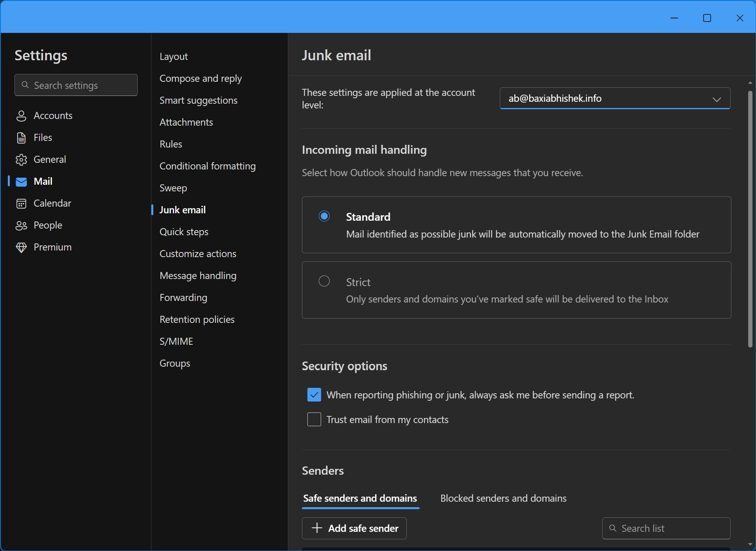756x551 pixels.
Task: Click the scroll down arrow
Action: click(750, 544)
